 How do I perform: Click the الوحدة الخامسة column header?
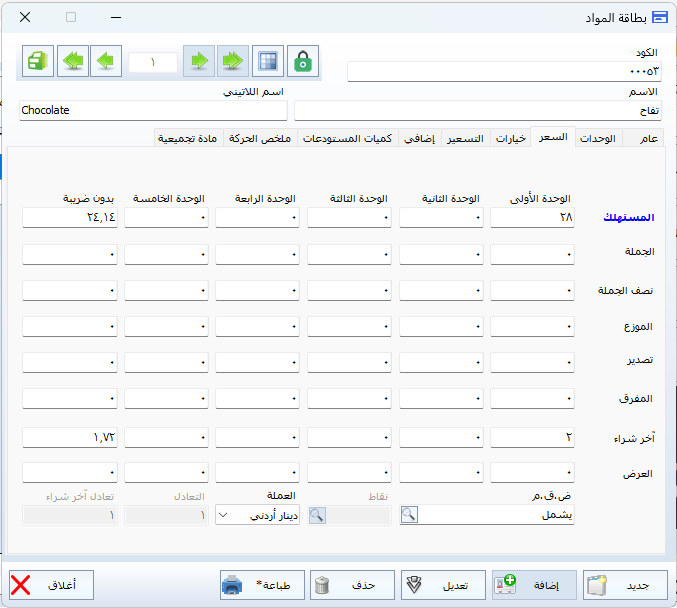click(169, 199)
